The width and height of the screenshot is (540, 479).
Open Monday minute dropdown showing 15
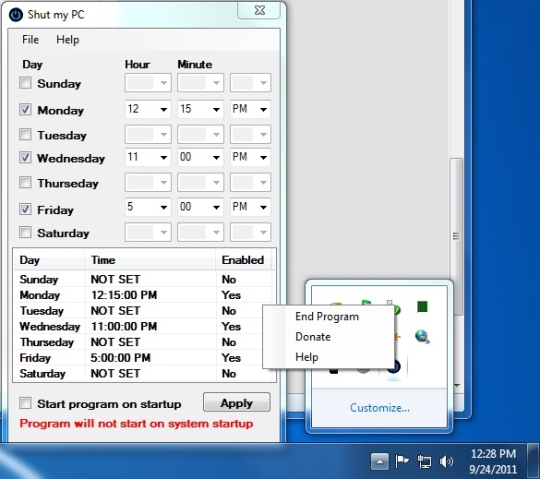(x=200, y=110)
